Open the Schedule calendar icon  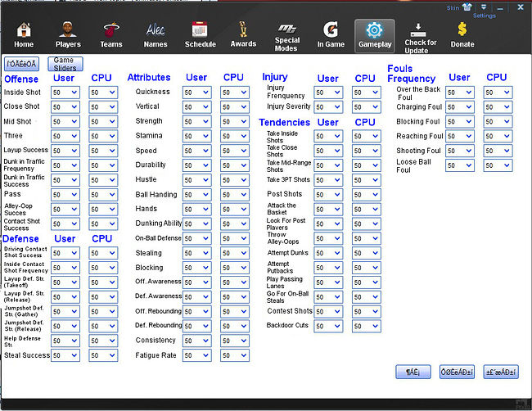200,34
